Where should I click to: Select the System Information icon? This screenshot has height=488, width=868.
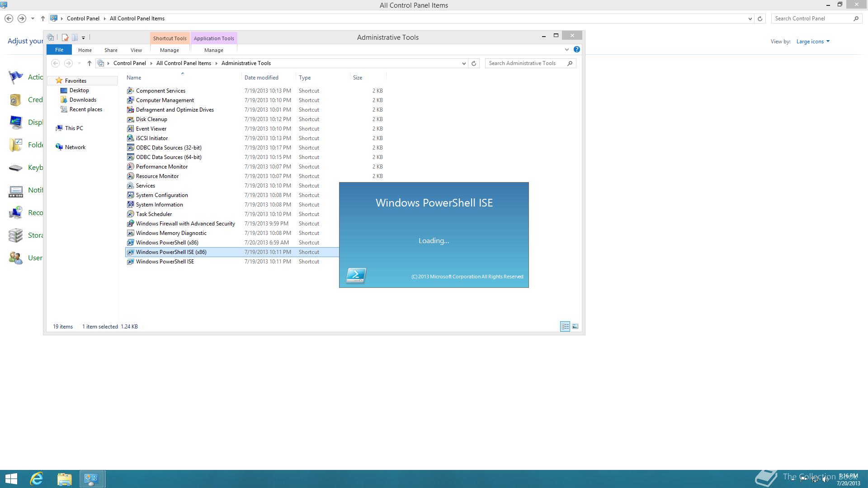pos(131,205)
